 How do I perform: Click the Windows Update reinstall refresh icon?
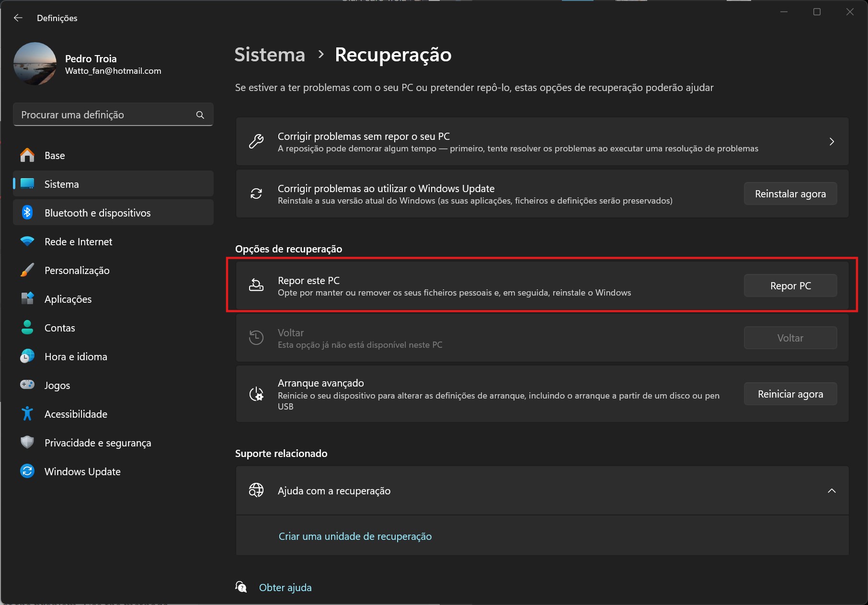tap(256, 194)
